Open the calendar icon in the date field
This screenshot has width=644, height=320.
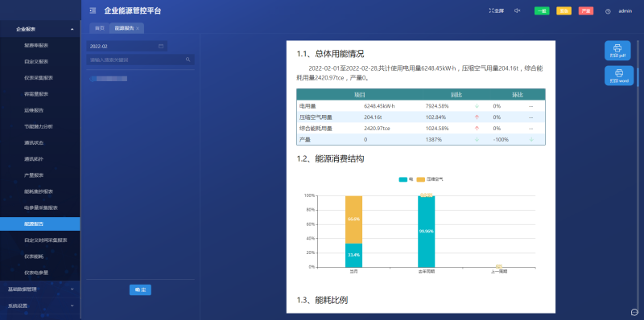[x=161, y=47]
